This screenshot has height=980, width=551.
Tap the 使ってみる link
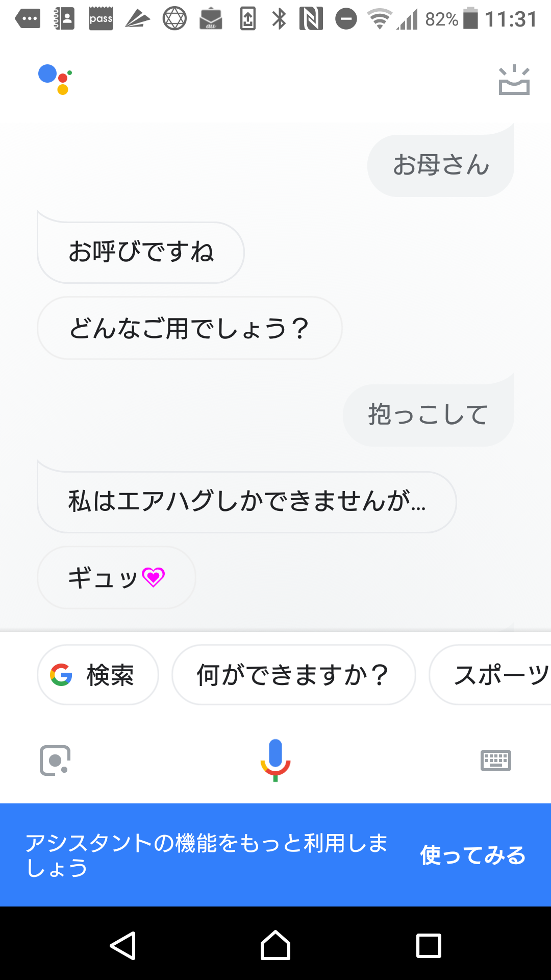[x=472, y=855]
